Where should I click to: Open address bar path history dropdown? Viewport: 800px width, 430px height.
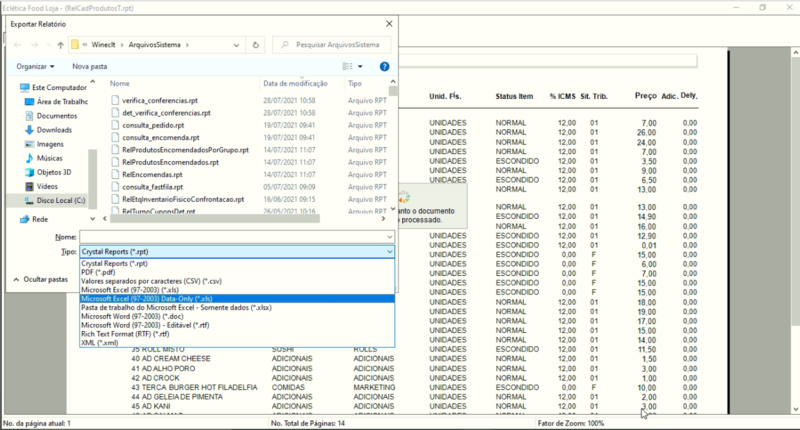[236, 45]
